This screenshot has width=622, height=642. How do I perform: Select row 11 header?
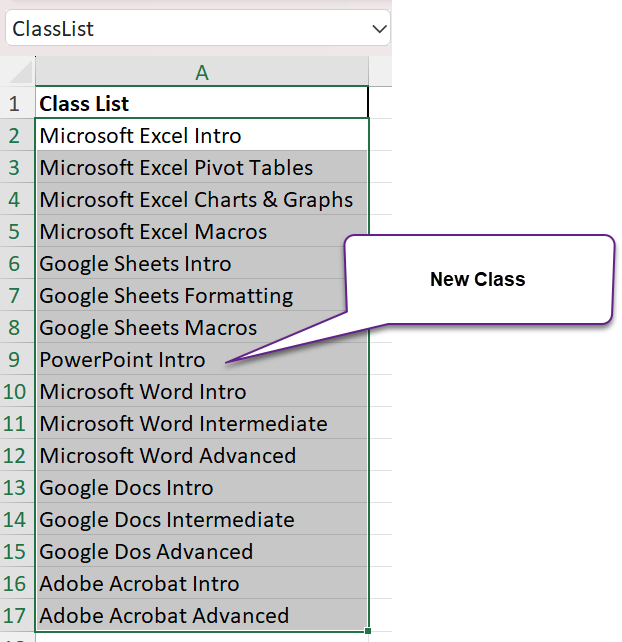17,423
